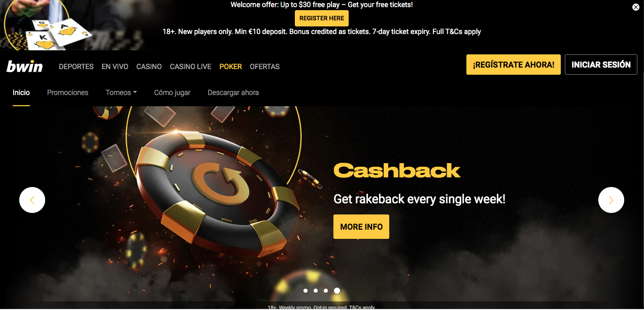
Task: Open the DEPORTES section
Action: coord(76,67)
